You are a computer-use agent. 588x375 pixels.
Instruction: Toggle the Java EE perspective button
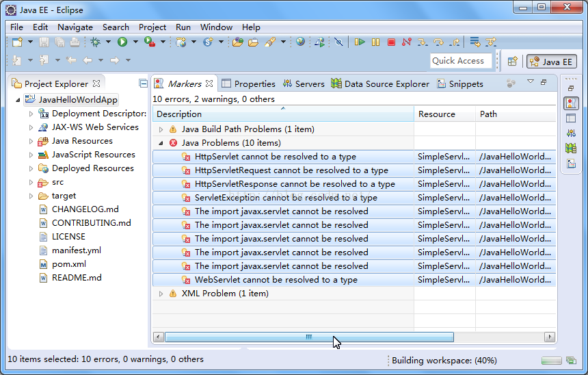pyautogui.click(x=550, y=62)
